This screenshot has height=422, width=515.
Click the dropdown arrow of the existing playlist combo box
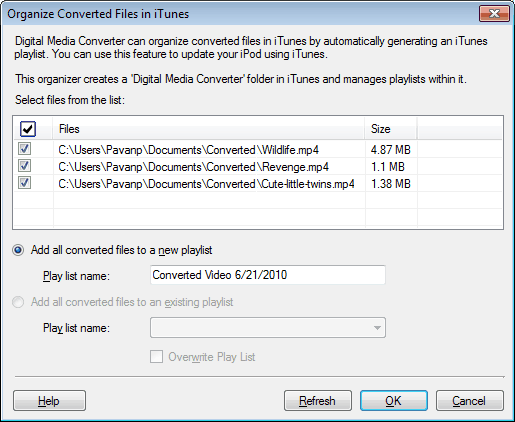(377, 328)
